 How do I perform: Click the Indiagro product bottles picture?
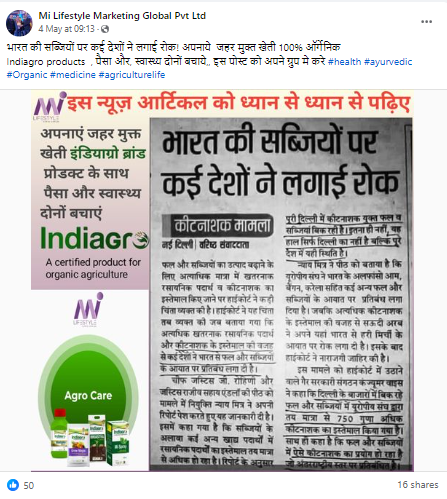point(90,438)
